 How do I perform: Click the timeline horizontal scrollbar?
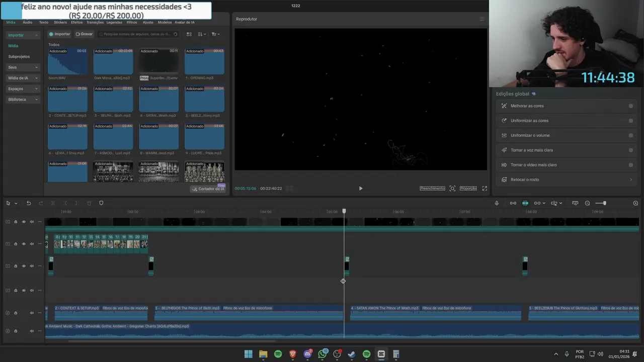[172, 341]
